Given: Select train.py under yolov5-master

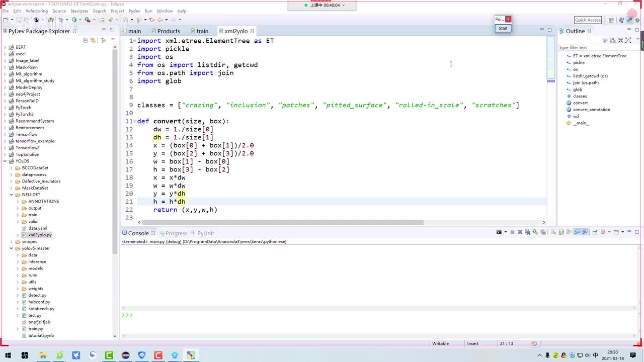Looking at the screenshot, I should (x=36, y=329).
